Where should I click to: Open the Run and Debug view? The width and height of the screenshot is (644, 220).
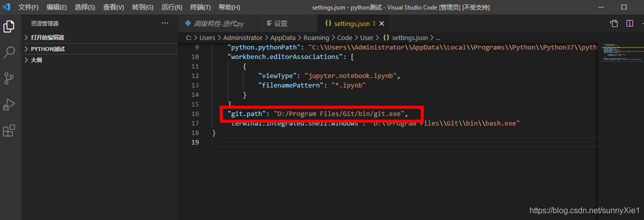[9, 104]
